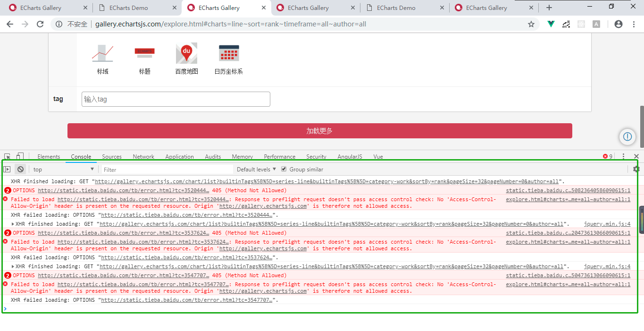Click the blue circular info icon on page
The image size is (644, 331).
point(627,136)
